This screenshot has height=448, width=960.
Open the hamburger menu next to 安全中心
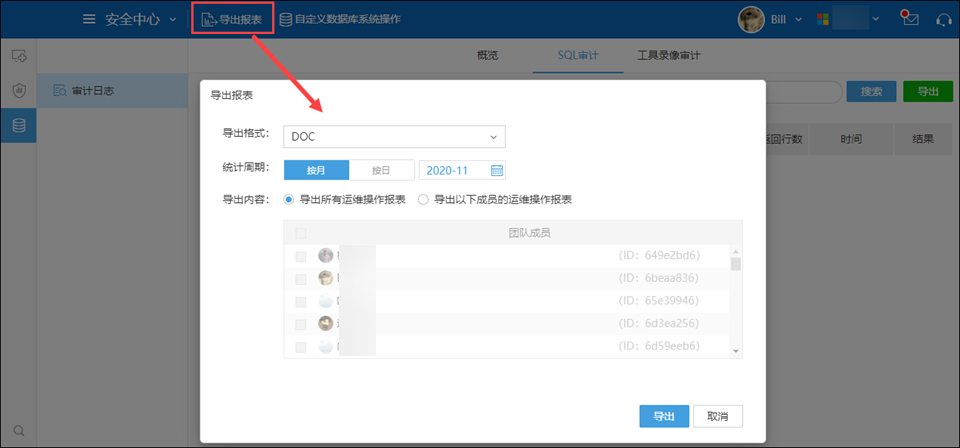[89, 20]
